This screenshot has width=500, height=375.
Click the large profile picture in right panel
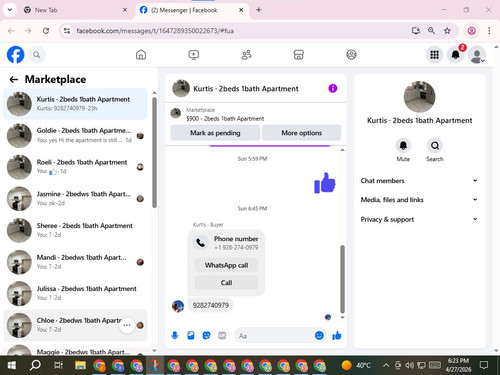coord(419,97)
